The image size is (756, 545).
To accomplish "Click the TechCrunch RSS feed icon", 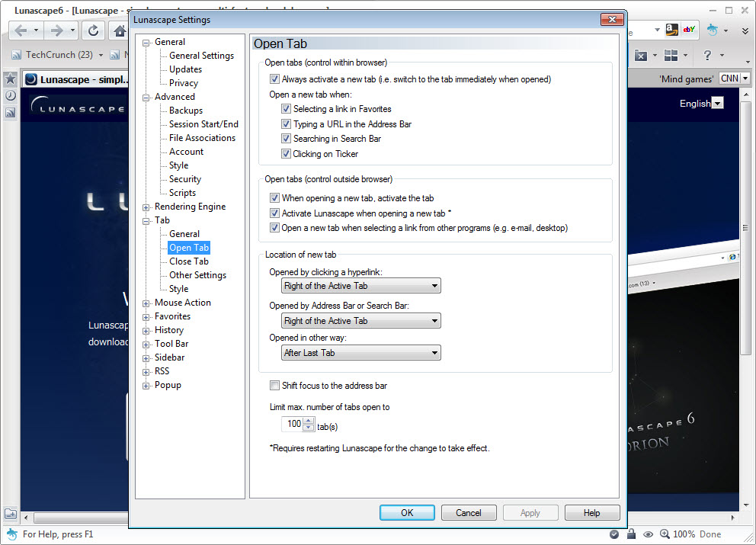I will pos(17,55).
